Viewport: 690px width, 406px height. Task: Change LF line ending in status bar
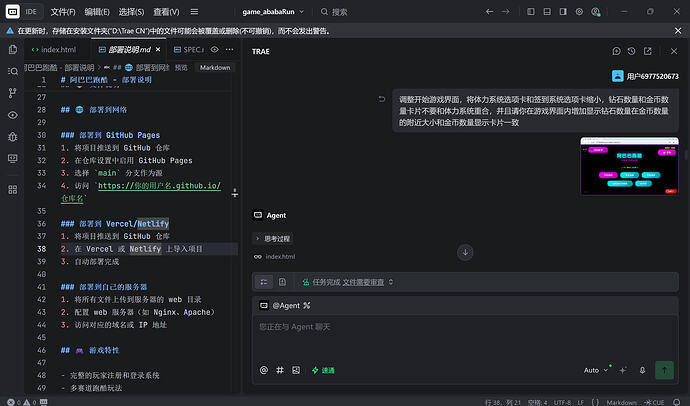click(x=580, y=402)
